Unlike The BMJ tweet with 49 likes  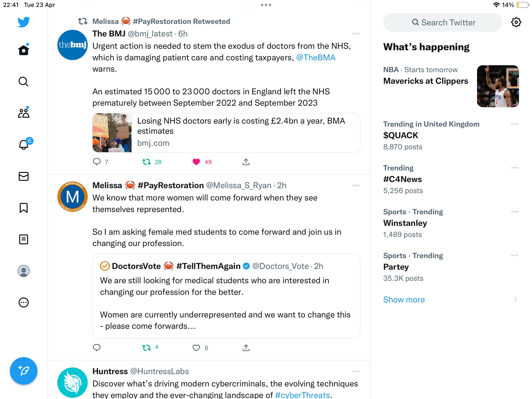pos(196,162)
